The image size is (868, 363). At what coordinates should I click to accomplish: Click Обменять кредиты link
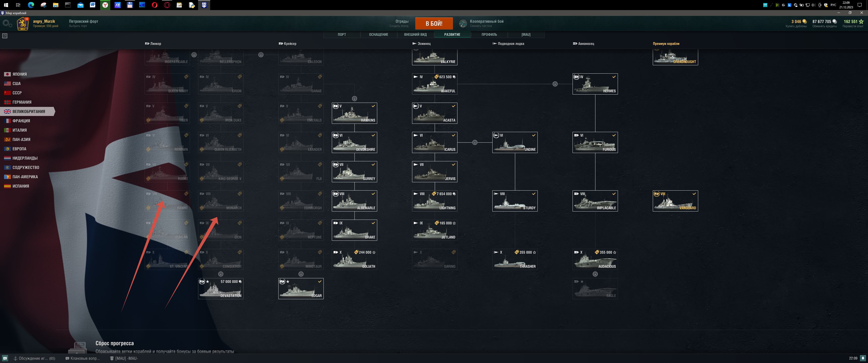coord(824,26)
